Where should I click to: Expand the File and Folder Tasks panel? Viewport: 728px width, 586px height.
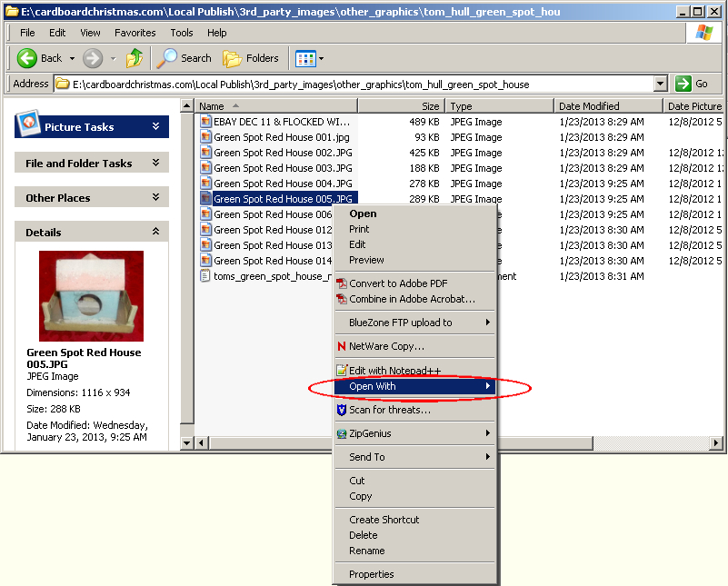[x=156, y=164]
